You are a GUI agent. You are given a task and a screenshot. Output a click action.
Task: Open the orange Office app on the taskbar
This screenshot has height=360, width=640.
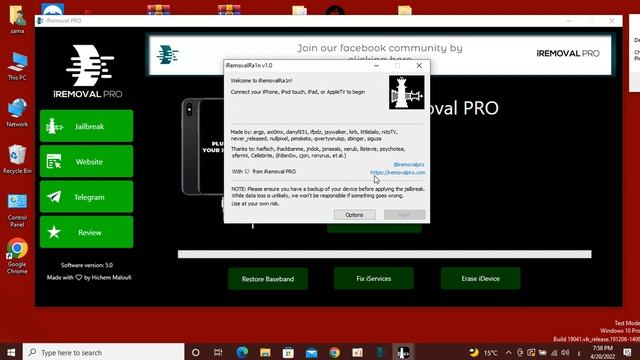tap(358, 352)
